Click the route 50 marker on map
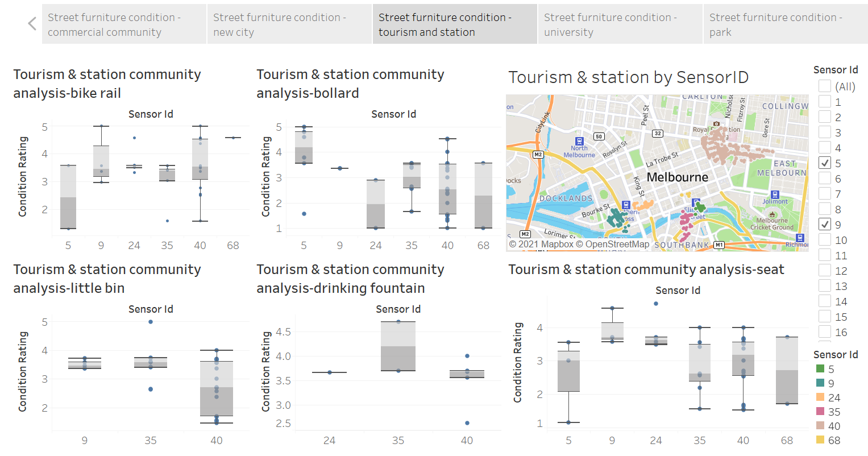Image resolution: width=868 pixels, height=456 pixels. click(x=599, y=135)
